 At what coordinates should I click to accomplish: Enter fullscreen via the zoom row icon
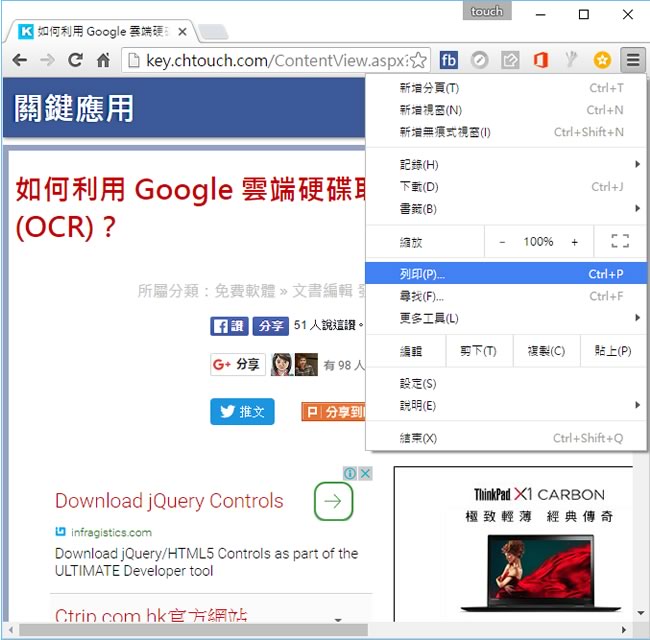click(x=620, y=241)
